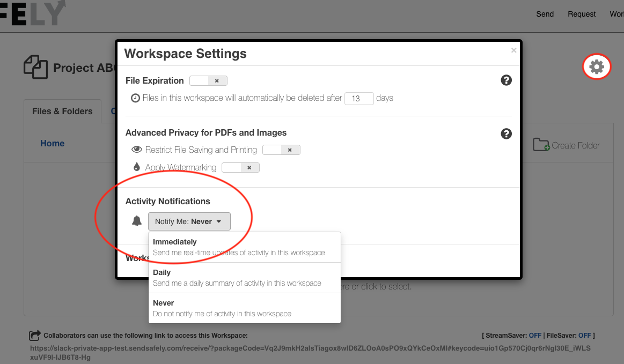Toggle Restrict File Saving and Printing switch
624x364 pixels.
[281, 150]
